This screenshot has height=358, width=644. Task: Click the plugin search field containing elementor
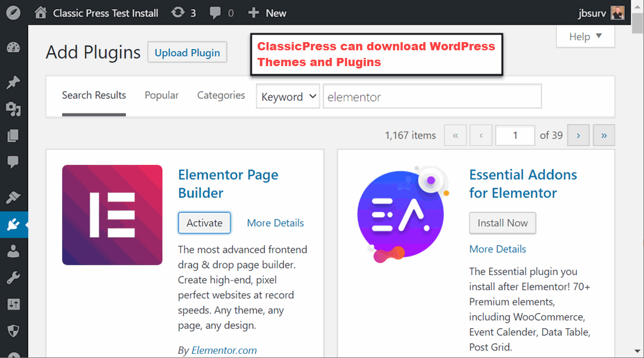click(432, 97)
